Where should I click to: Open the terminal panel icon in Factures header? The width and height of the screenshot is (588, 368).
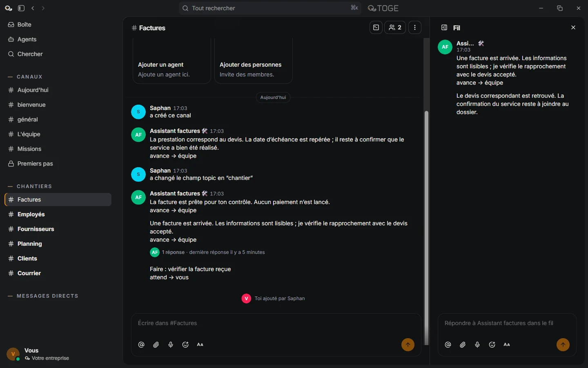376,27
